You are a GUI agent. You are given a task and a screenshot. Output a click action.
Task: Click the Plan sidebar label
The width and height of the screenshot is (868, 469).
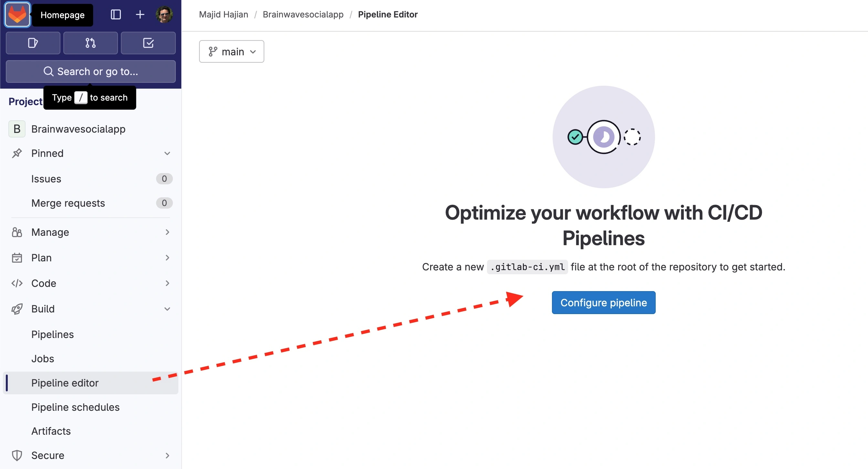click(x=41, y=258)
